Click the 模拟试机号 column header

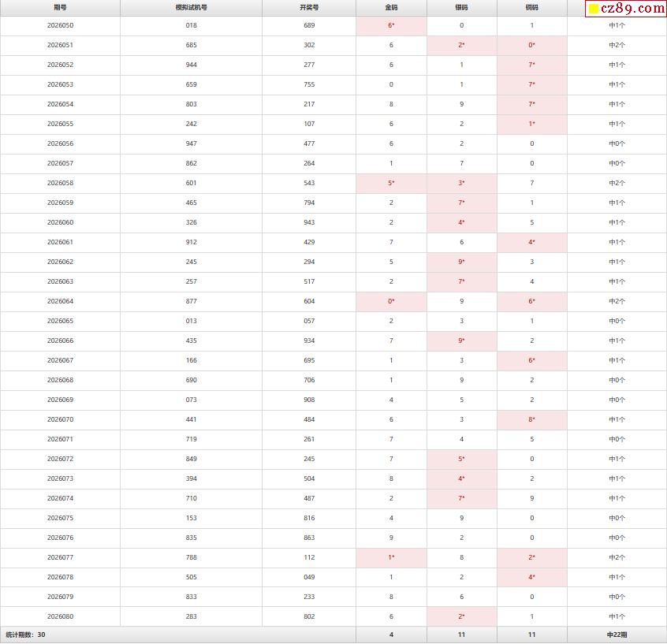[191, 7]
